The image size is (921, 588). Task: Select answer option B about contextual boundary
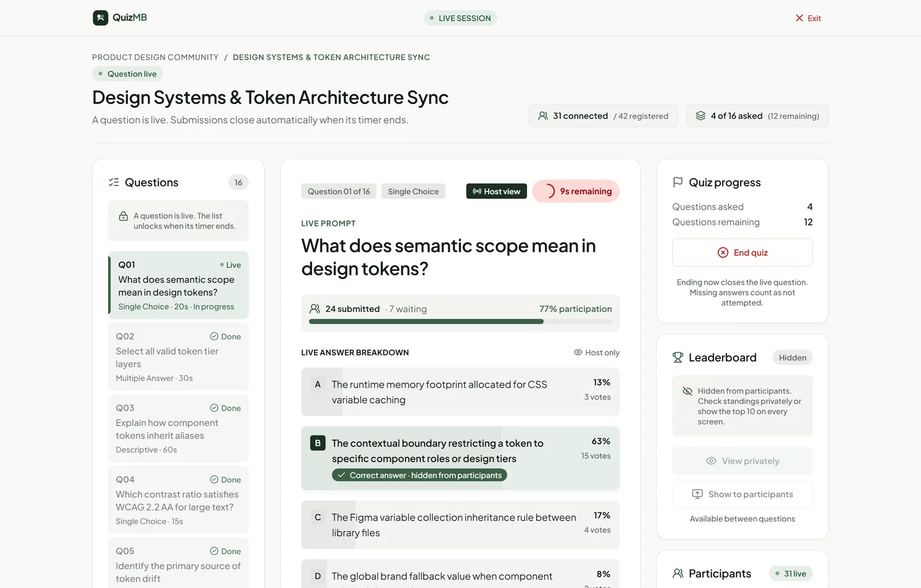click(x=460, y=458)
